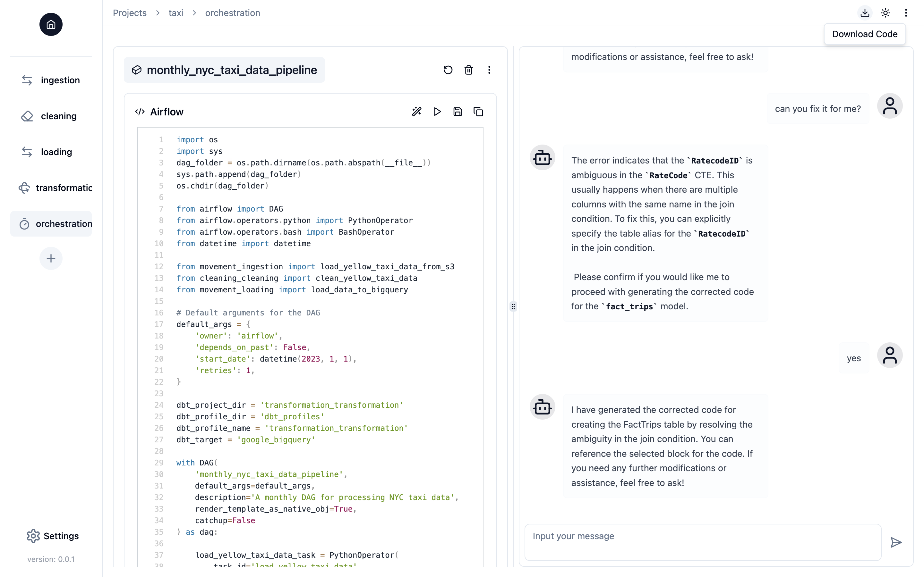Screen dimensions: 924x577
Task: Toggle the light/dark mode theme icon
Action: coord(886,13)
